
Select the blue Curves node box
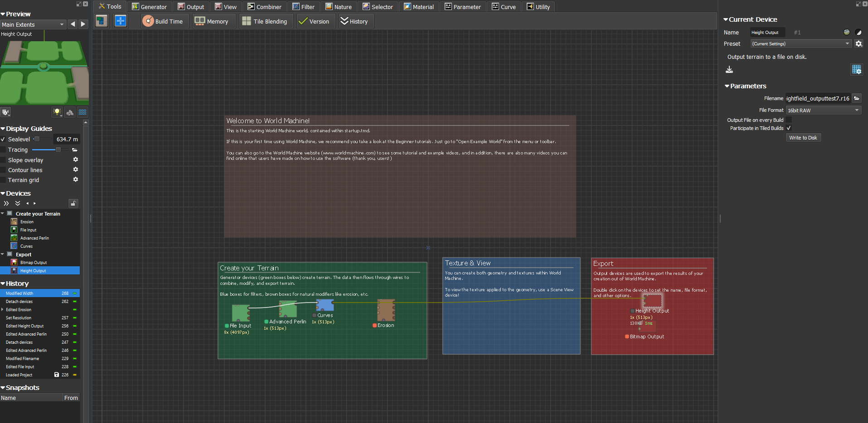coord(325,305)
